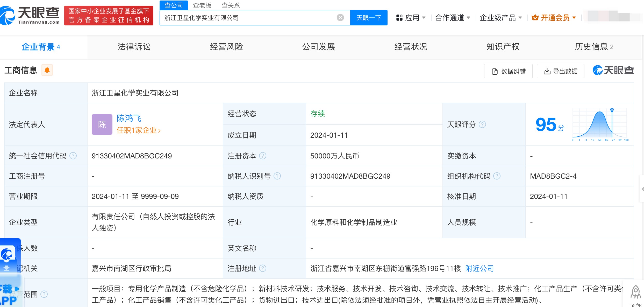
Task: Click help icon beside 天眼评分
Action: click(x=482, y=124)
